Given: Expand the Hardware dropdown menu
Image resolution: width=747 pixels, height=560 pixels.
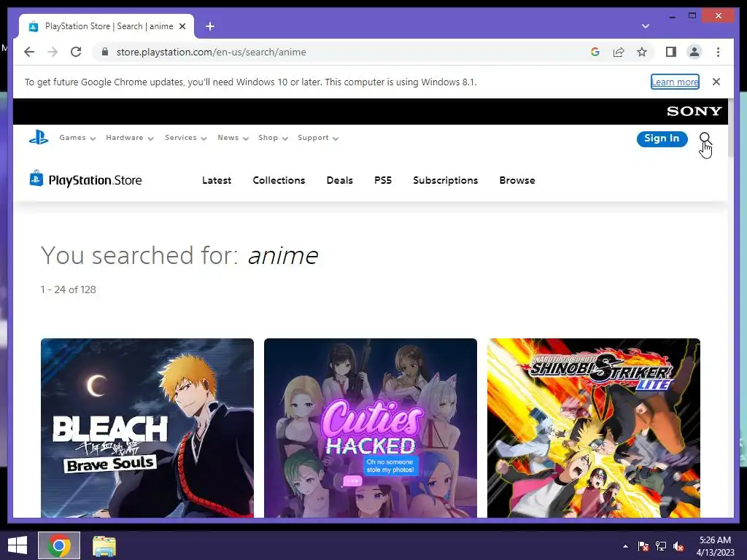Looking at the screenshot, I should point(130,138).
